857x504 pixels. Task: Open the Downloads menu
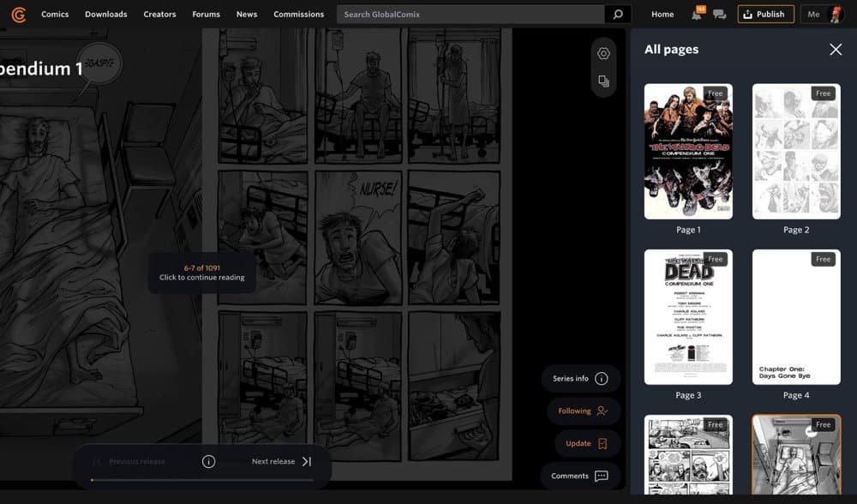click(106, 15)
